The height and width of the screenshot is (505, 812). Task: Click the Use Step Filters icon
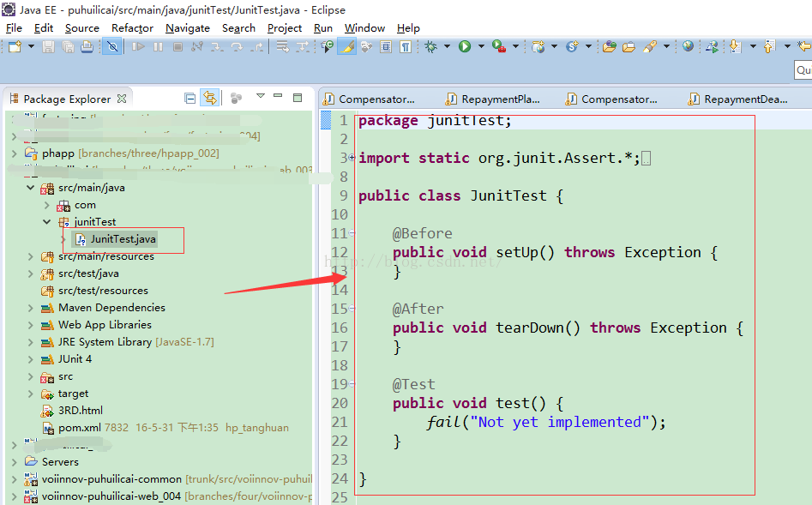[x=302, y=46]
